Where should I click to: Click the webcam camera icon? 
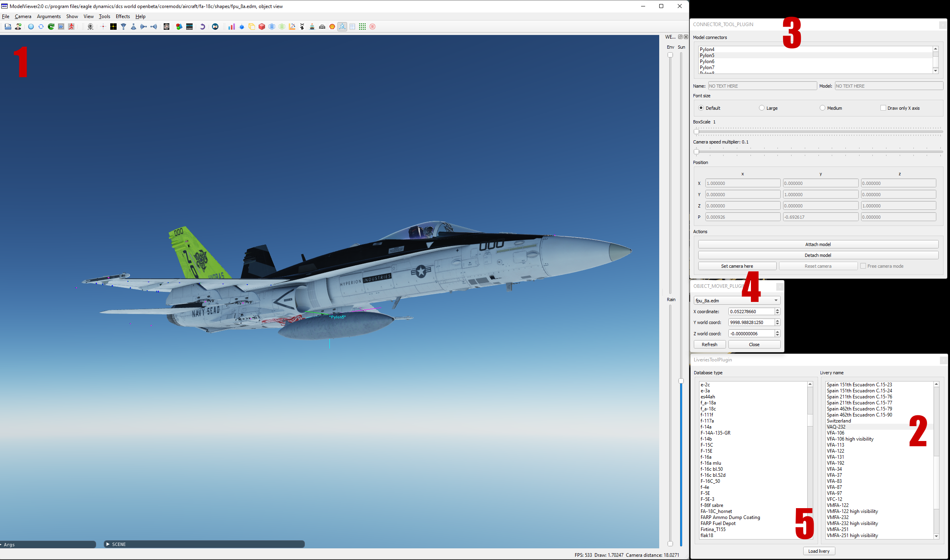point(90,27)
